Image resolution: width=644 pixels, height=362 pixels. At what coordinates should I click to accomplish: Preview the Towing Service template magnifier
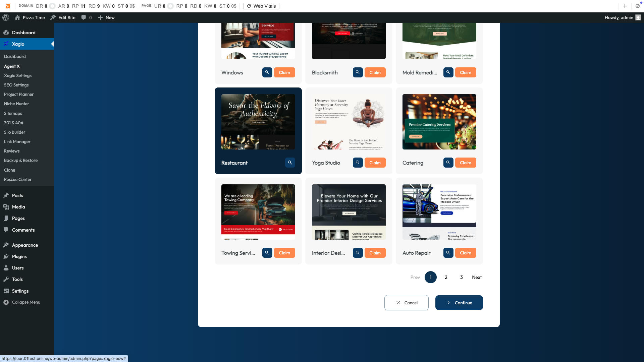click(267, 253)
